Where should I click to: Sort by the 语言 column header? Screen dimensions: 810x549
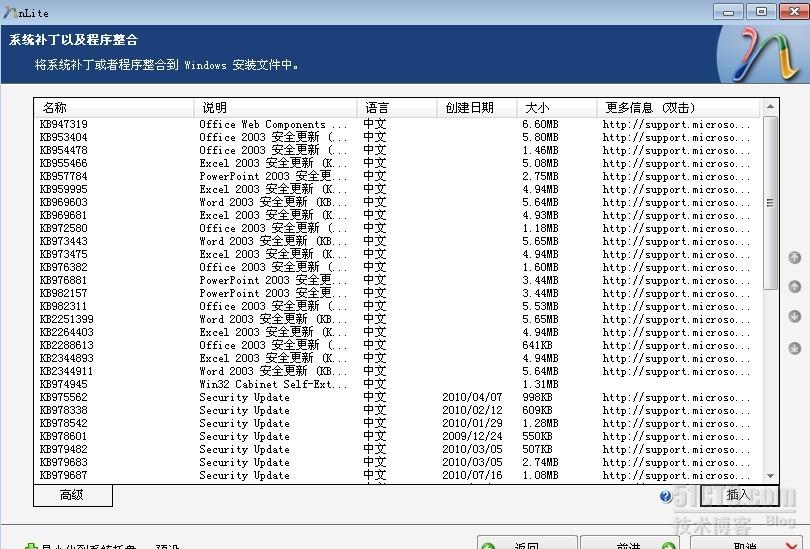(397, 108)
